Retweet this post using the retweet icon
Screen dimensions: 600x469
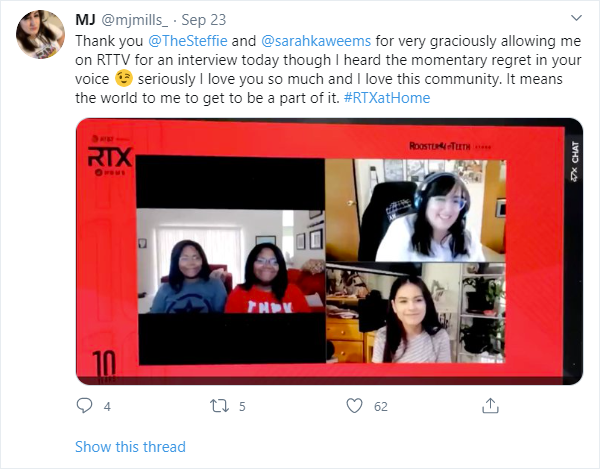pyautogui.click(x=220, y=406)
